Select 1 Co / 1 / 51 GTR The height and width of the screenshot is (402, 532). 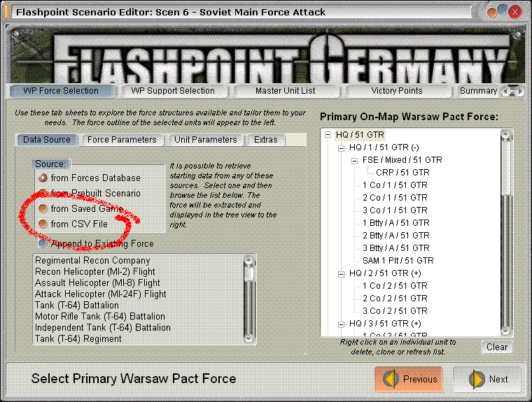click(395, 185)
